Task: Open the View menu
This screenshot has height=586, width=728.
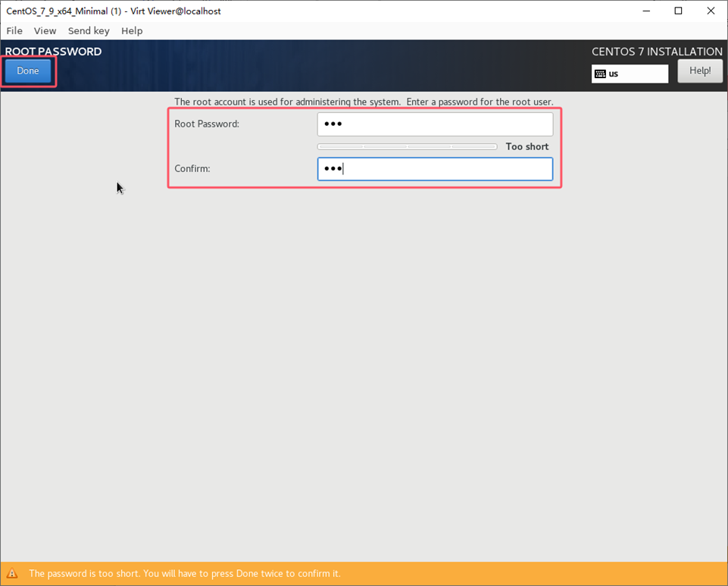Action: [x=45, y=30]
